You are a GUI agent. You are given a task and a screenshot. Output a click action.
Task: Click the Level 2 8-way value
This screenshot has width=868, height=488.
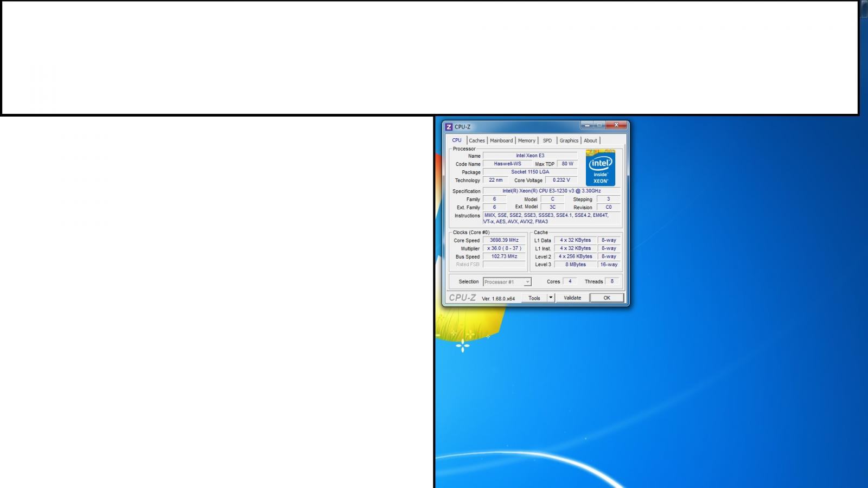[609, 256]
